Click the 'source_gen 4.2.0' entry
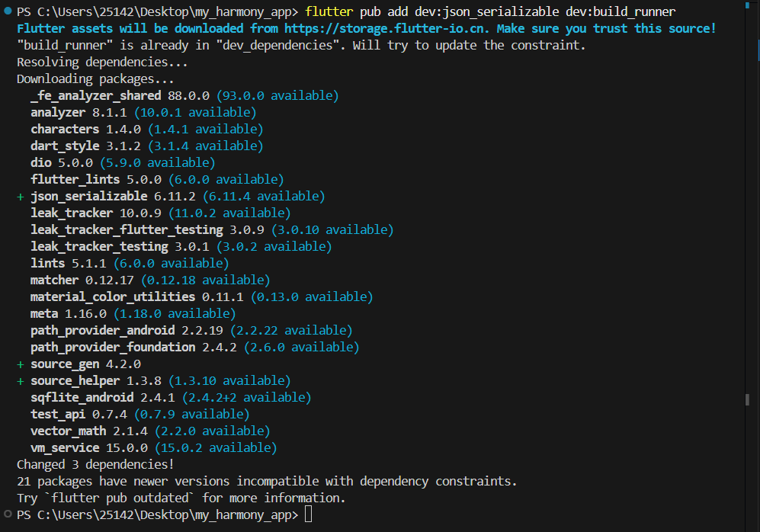The image size is (760, 532). [x=86, y=364]
